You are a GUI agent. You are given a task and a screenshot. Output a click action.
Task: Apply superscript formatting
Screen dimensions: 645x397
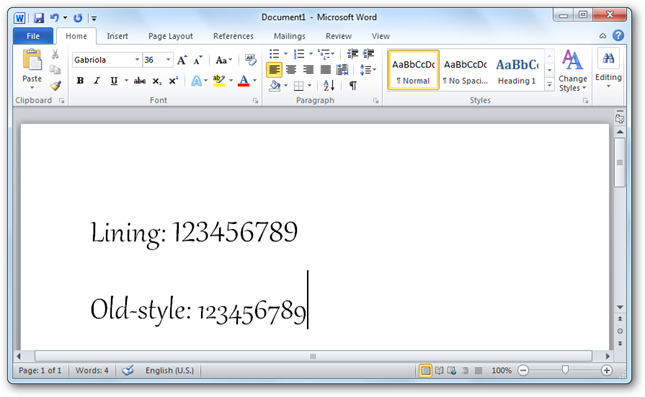[x=173, y=81]
